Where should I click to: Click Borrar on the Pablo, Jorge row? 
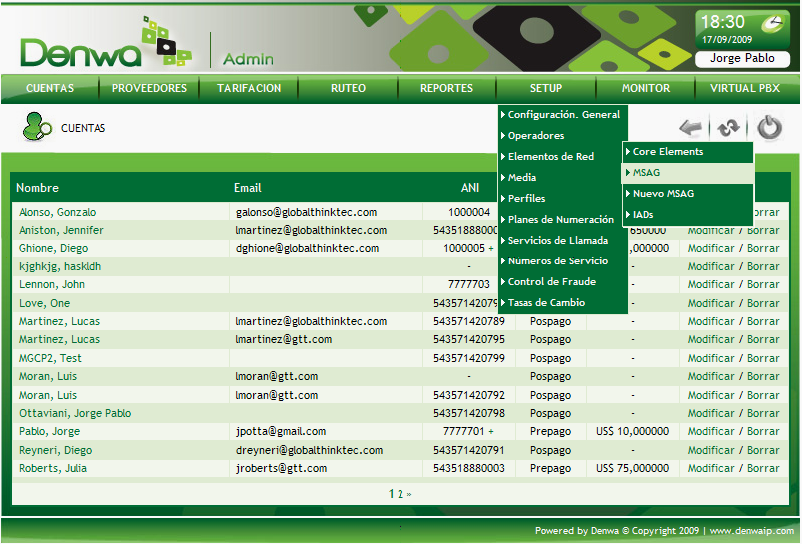click(763, 432)
